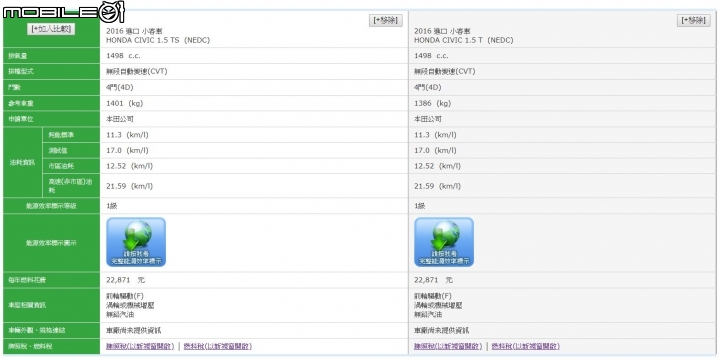Click the 車輛外觀、規格連結 row header
The height and width of the screenshot is (361, 720).
coord(51,330)
